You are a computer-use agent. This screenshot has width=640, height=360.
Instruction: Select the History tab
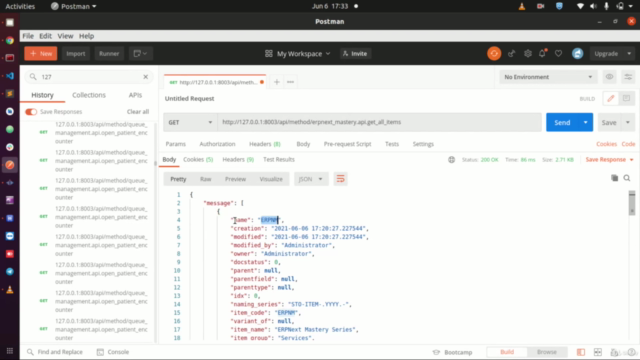click(42, 95)
